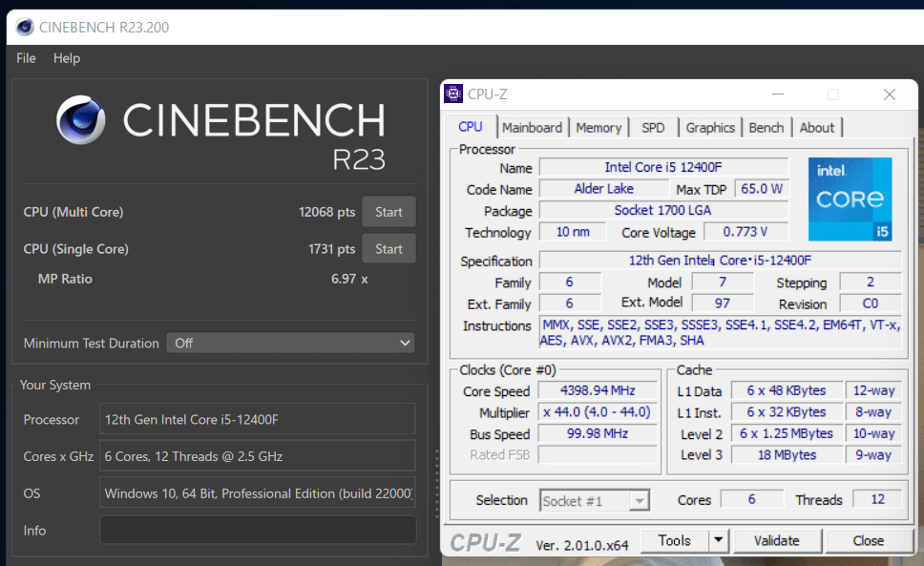
Task: Start the CPU Single Core test
Action: tap(388, 249)
